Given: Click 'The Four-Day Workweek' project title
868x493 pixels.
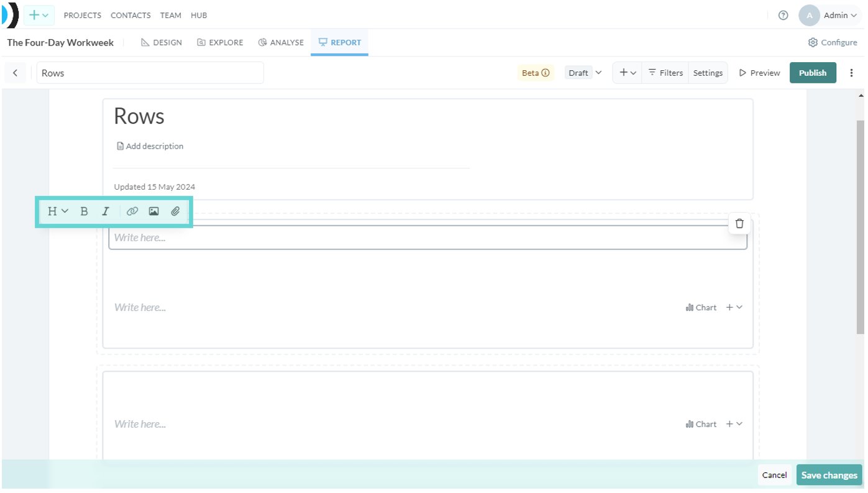Looking at the screenshot, I should click(x=60, y=42).
